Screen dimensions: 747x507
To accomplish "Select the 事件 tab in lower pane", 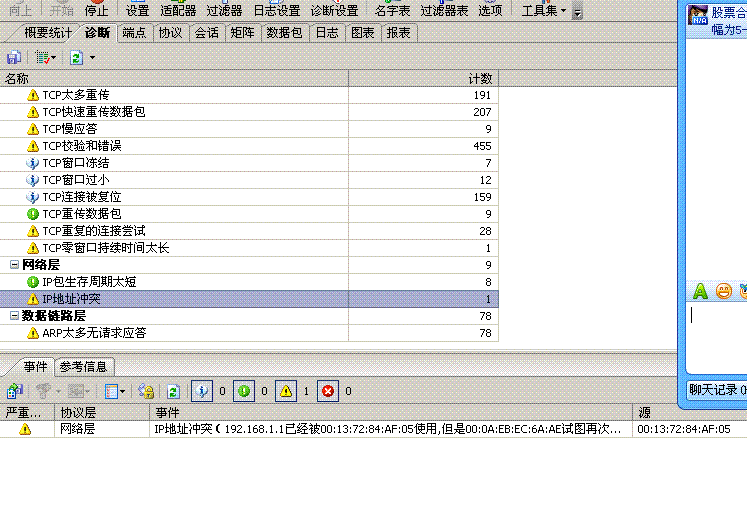I will [36, 367].
